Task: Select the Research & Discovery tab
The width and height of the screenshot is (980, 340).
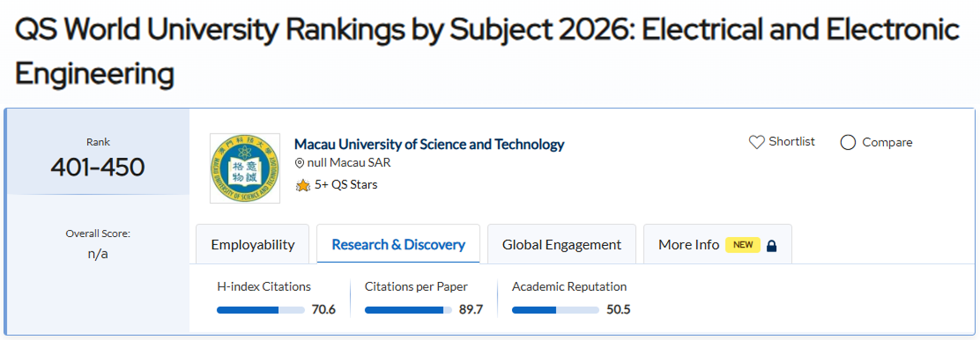Action: pyautogui.click(x=398, y=245)
